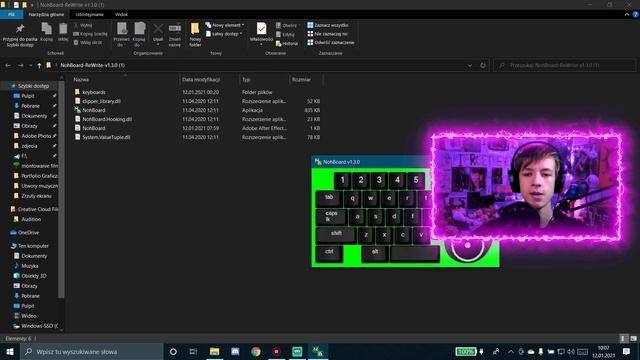The image size is (640, 360).
Task: Open Creative Cloud Files in sidebar
Action: 38,209
